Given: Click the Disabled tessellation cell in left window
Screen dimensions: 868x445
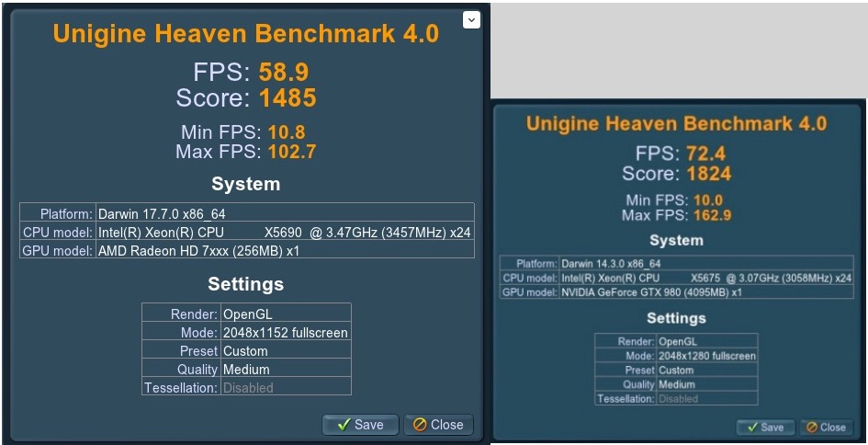Looking at the screenshot, I should (286, 387).
